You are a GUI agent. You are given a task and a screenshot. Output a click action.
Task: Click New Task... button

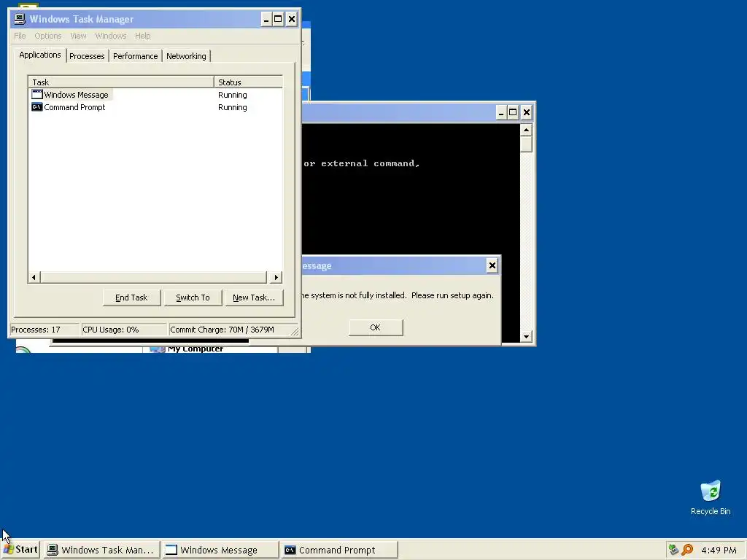(254, 297)
